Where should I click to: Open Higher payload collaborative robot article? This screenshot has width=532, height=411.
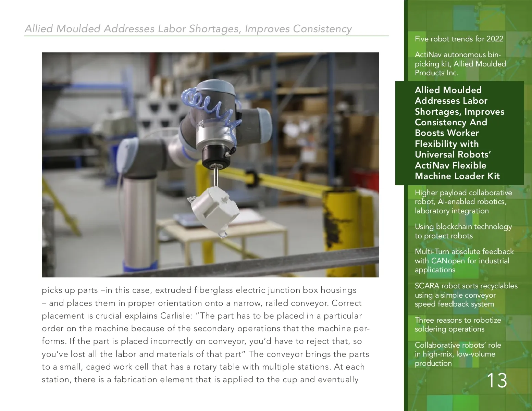(x=463, y=202)
